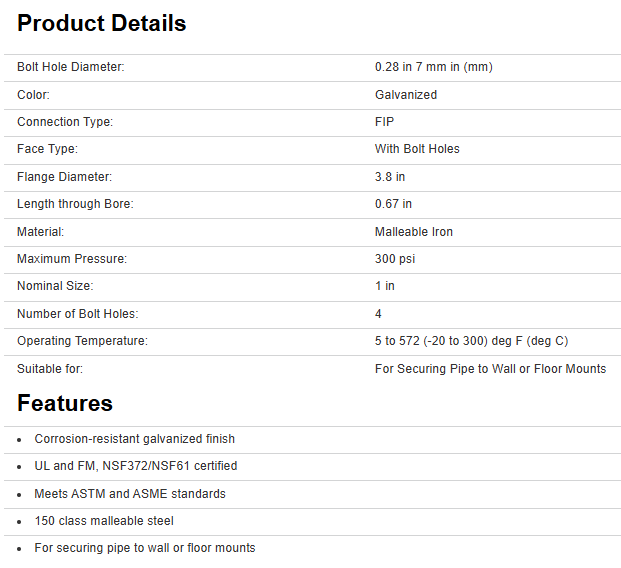Click the Malleable Iron material value

[413, 232]
